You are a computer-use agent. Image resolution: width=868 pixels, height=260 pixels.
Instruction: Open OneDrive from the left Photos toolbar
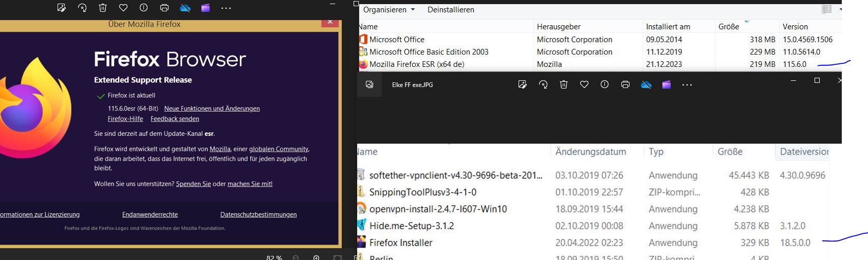point(185,8)
